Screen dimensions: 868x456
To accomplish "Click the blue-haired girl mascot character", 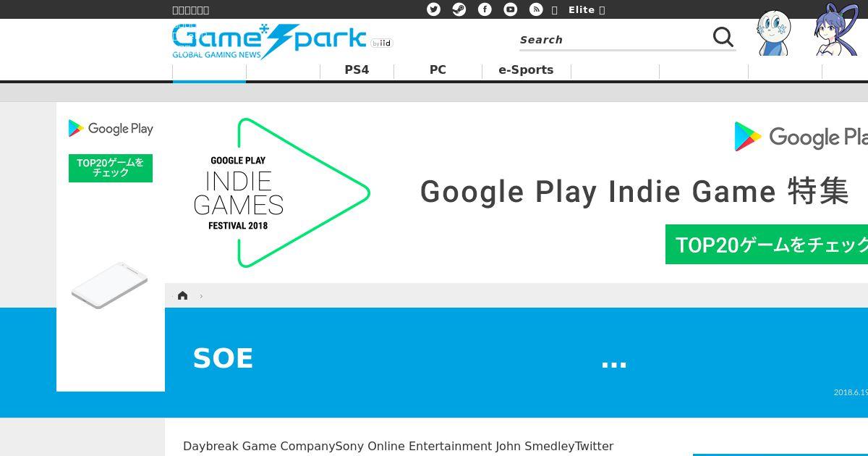I will (836, 30).
